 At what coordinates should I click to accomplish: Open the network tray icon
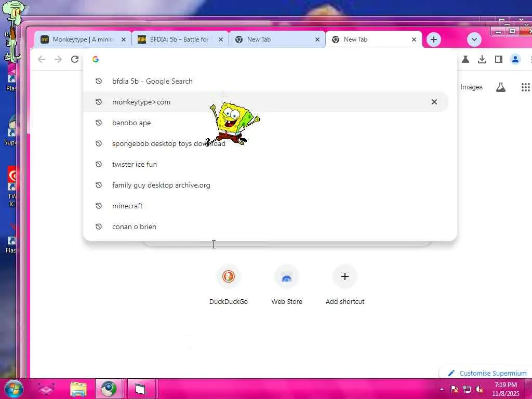(x=467, y=390)
